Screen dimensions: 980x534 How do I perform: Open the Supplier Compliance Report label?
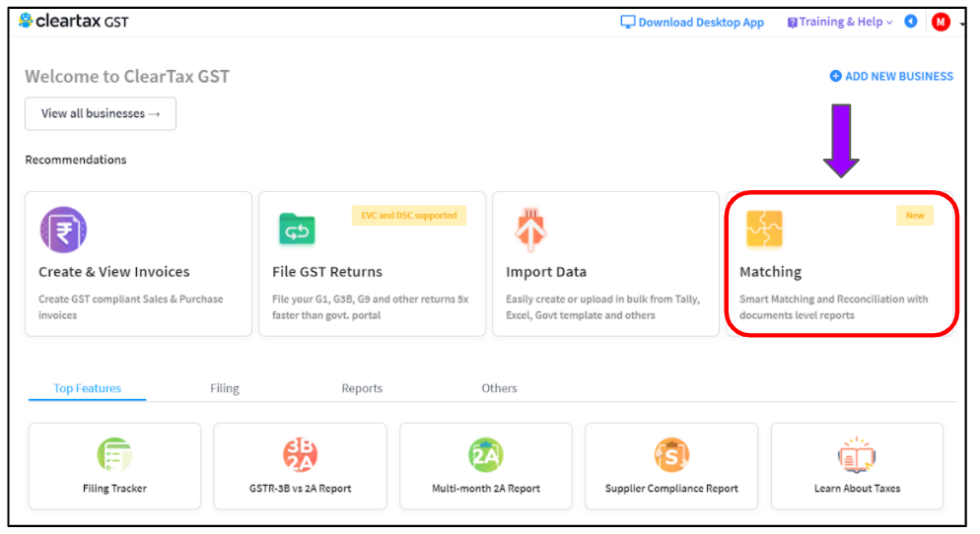click(x=671, y=489)
